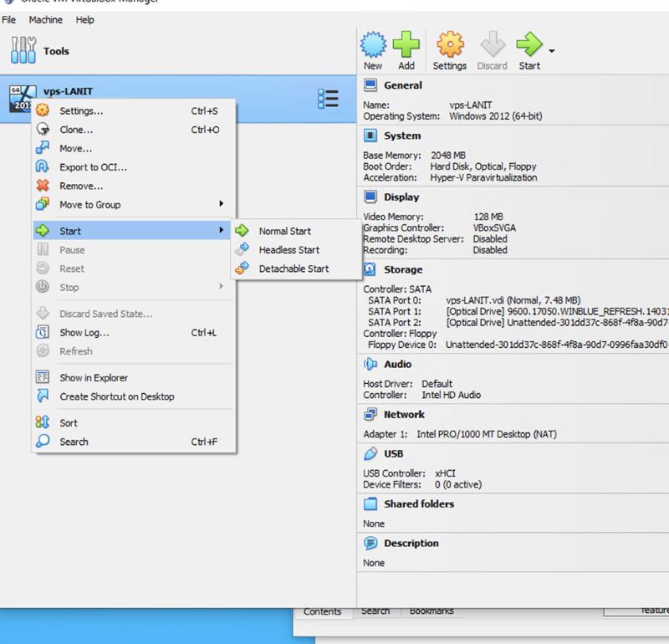Click the Description section header
Screen dimensions: 669x644
point(411,544)
